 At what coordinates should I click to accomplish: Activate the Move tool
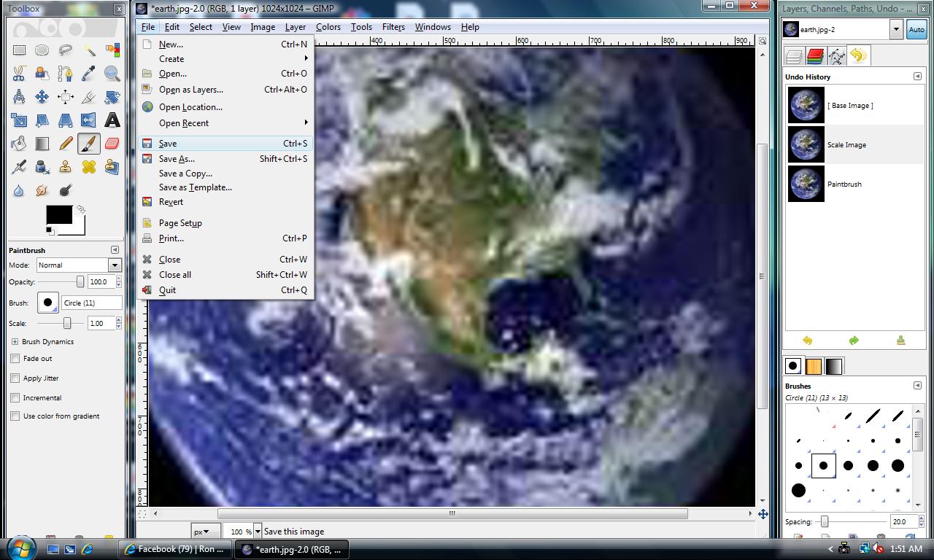tap(42, 97)
